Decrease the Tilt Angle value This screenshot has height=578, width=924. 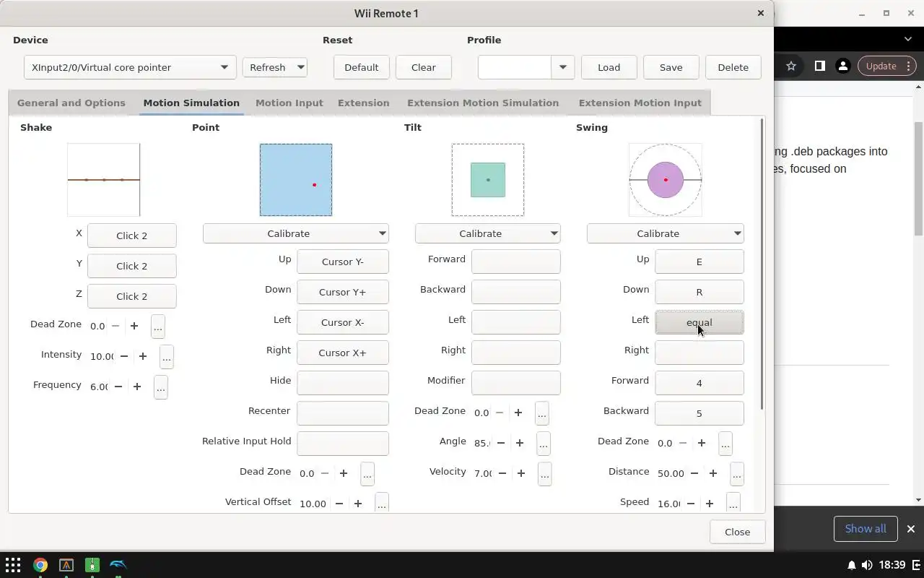[501, 443]
